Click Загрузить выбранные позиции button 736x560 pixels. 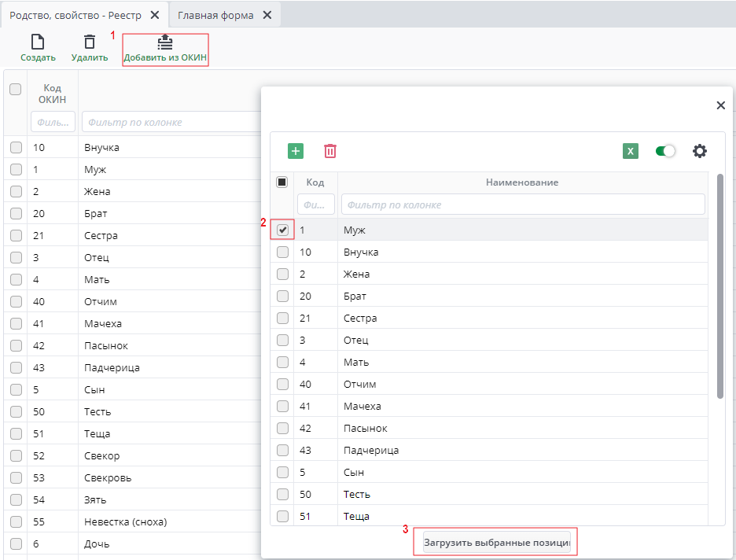496,543
